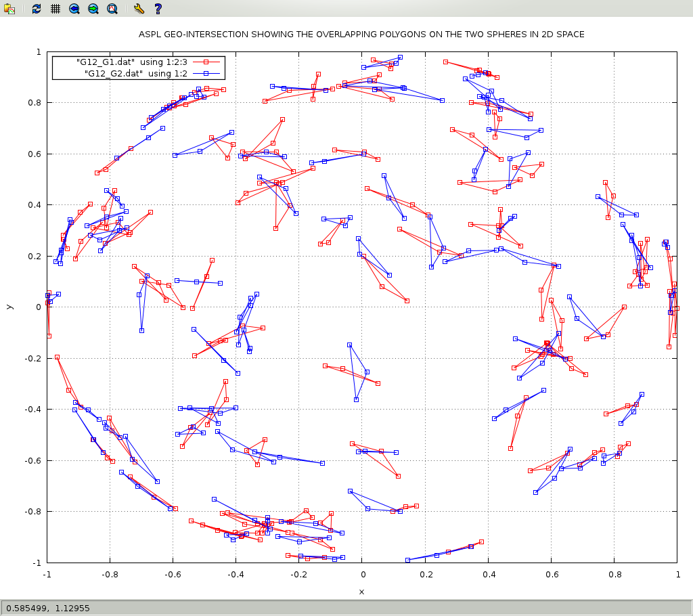
Task: Toggle visibility of "G12_G1.dat" legend entry
Action: 131,62
